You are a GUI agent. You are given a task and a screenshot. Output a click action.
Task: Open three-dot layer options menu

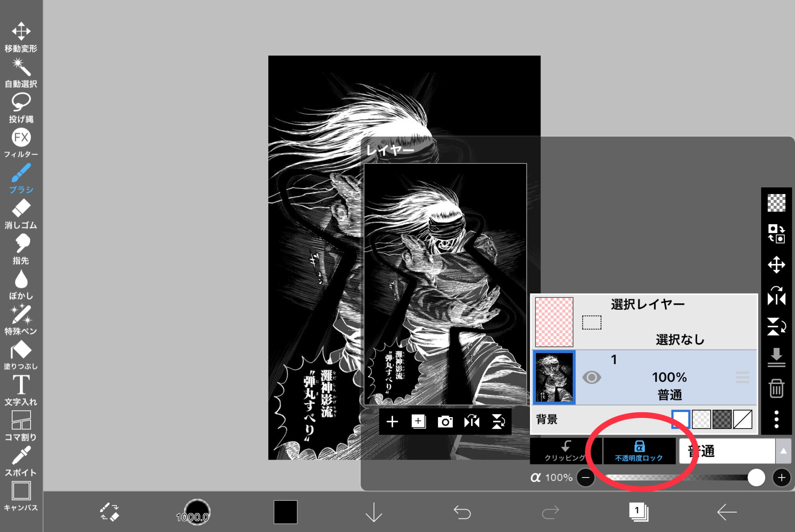[x=776, y=419]
